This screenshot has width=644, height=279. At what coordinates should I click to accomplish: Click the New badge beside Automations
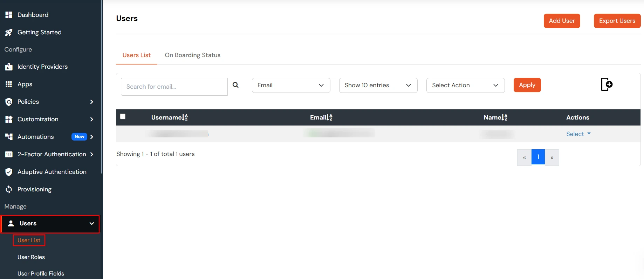(79, 137)
